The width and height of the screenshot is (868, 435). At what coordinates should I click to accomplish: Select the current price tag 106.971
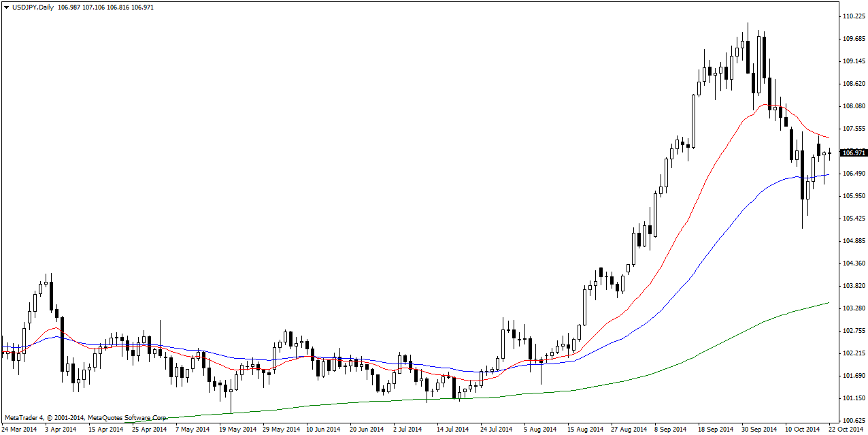click(854, 152)
